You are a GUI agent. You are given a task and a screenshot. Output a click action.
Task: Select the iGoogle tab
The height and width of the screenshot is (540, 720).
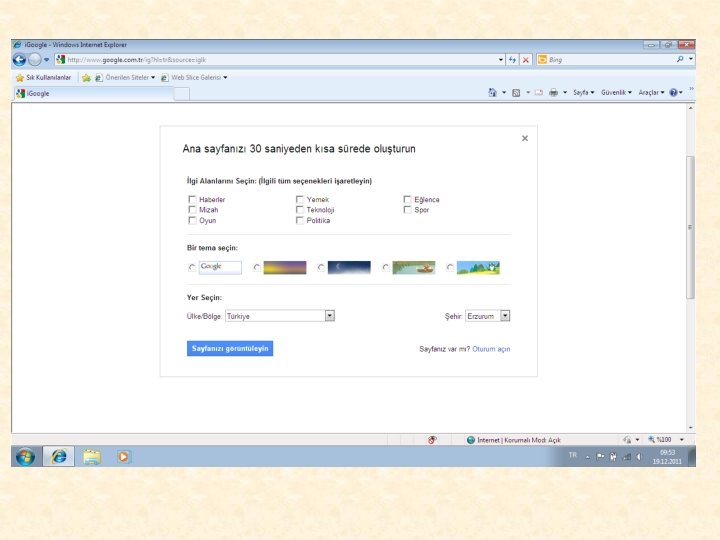tap(93, 93)
